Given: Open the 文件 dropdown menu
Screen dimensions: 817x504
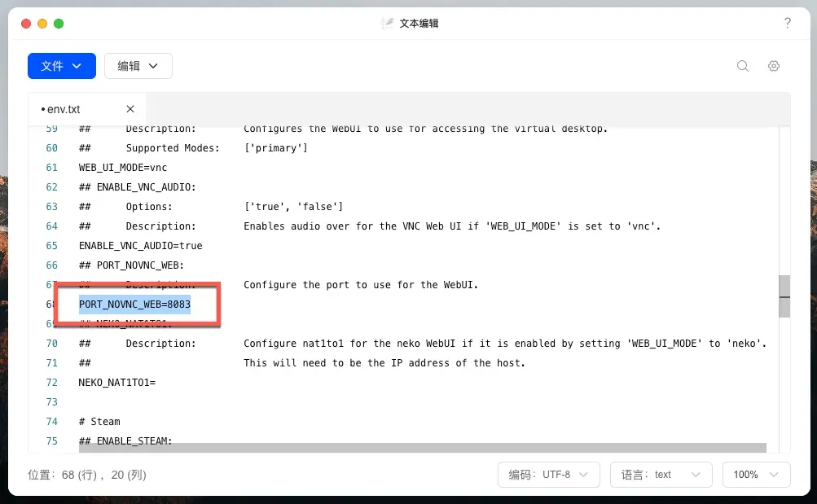Looking at the screenshot, I should 61,66.
